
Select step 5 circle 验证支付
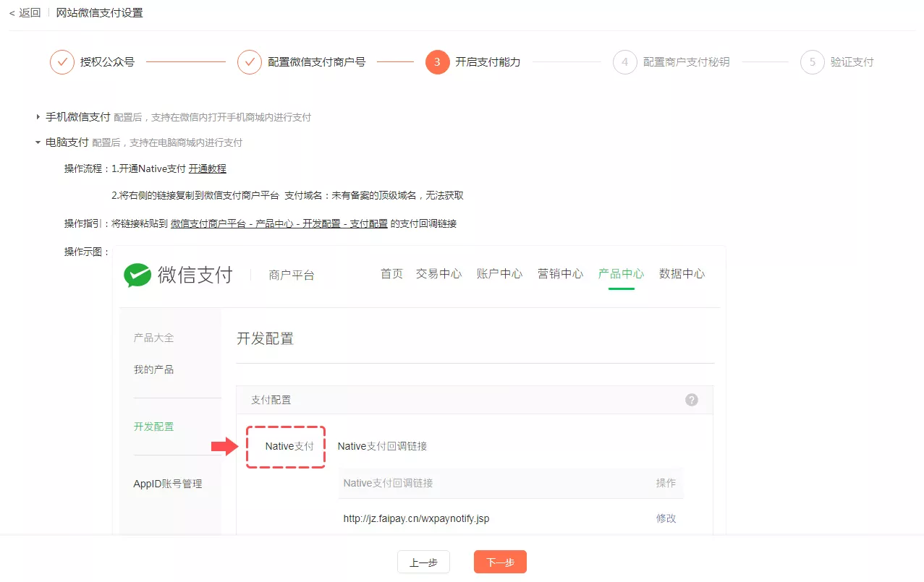tap(813, 62)
